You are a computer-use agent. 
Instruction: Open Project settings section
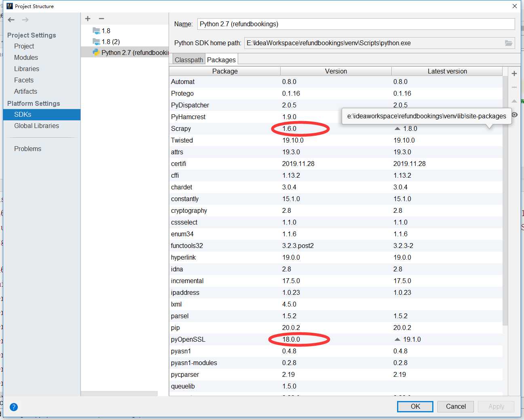point(24,46)
